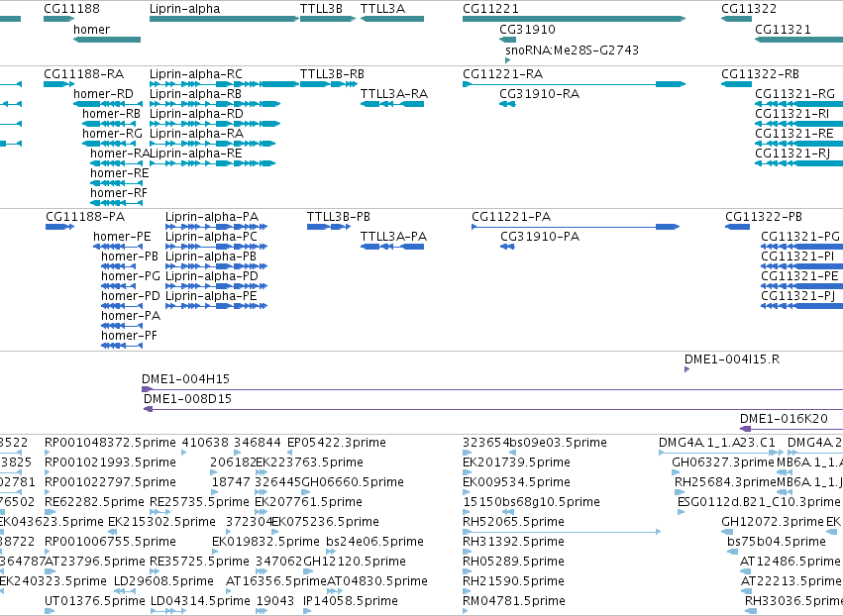This screenshot has width=843, height=616.
Task: Open EST AT12486.5prime
Action: pos(790,562)
